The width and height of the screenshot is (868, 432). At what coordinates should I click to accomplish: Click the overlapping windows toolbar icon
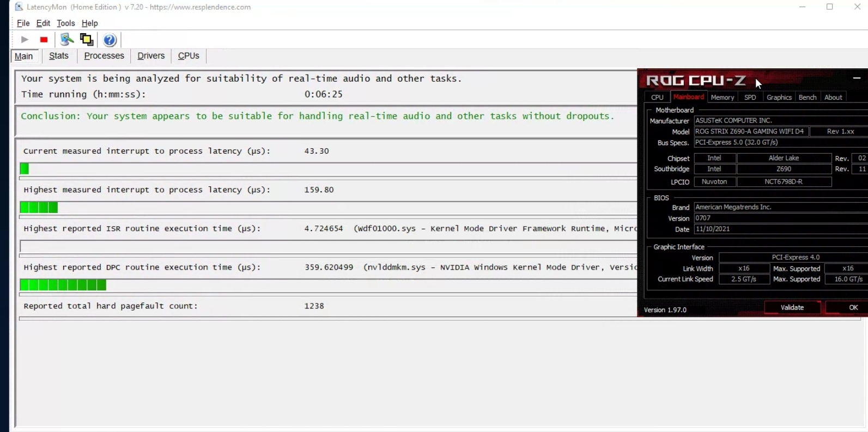87,39
